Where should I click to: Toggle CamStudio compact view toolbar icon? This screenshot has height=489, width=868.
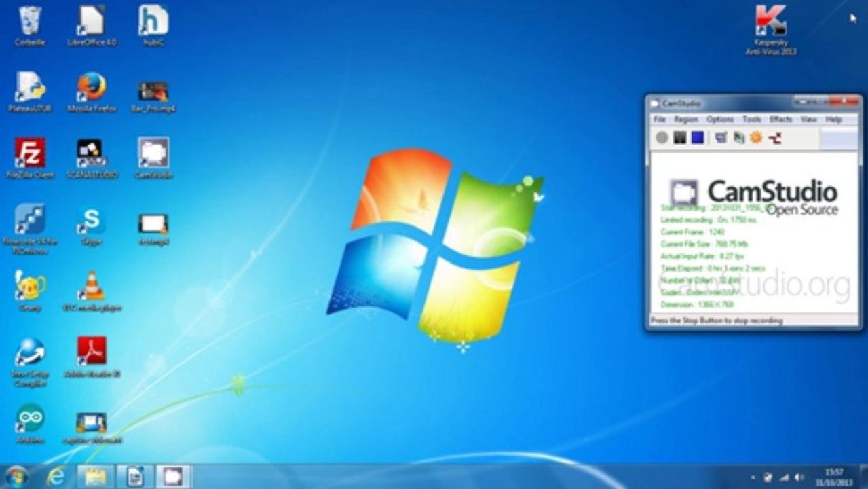click(x=721, y=138)
